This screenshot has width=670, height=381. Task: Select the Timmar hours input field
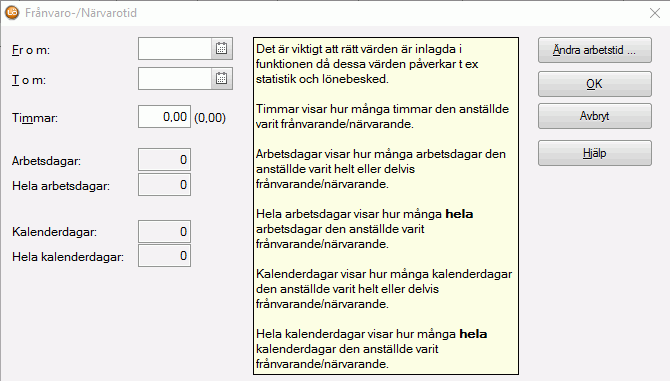point(165,117)
